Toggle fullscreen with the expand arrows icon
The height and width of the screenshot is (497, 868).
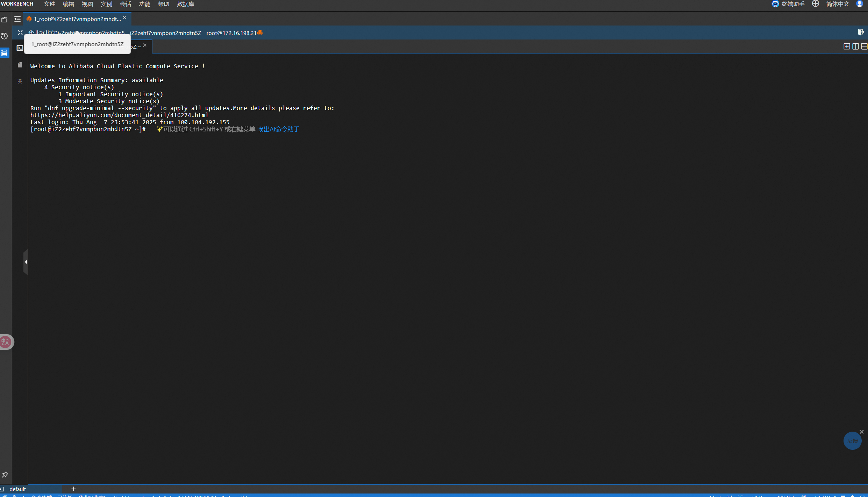point(20,33)
